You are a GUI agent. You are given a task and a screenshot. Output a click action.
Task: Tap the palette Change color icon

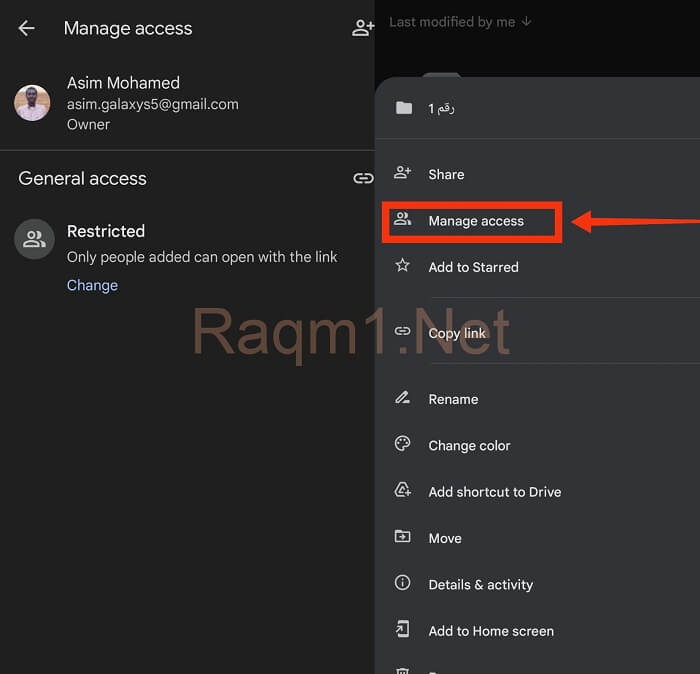click(403, 445)
